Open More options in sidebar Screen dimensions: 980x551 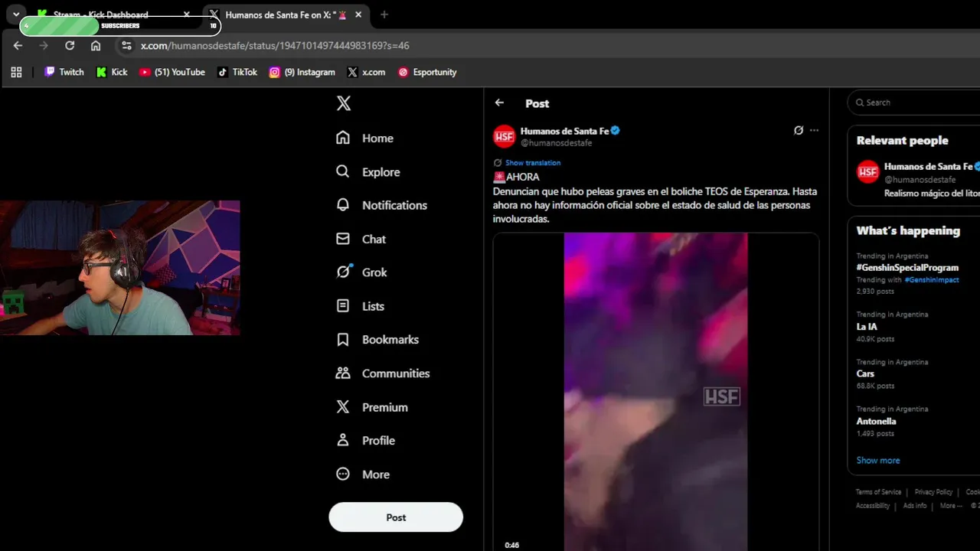[362, 474]
